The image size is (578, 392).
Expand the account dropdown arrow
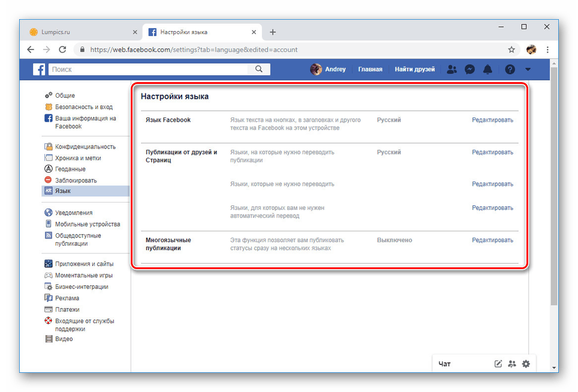528,70
